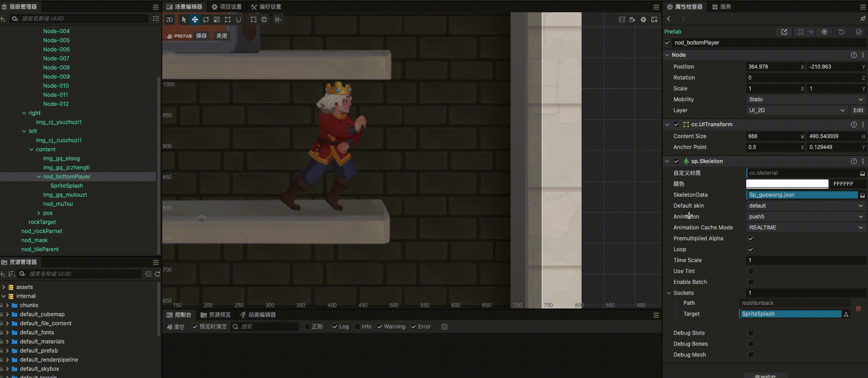
Task: Click 关闭 to close prefab editing
Action: coord(222,36)
